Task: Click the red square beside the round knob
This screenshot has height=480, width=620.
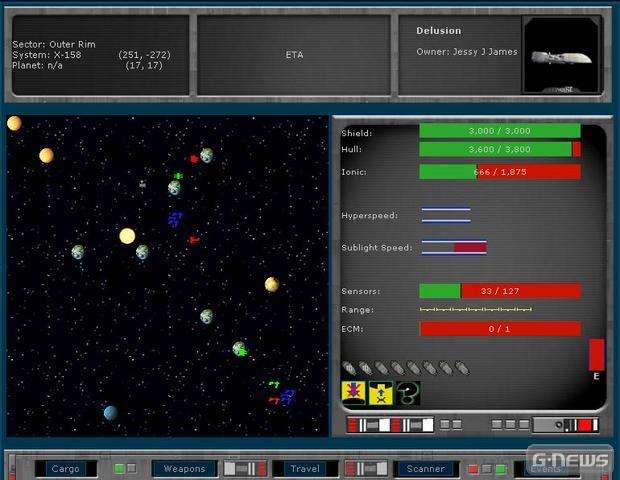Action: point(585,425)
